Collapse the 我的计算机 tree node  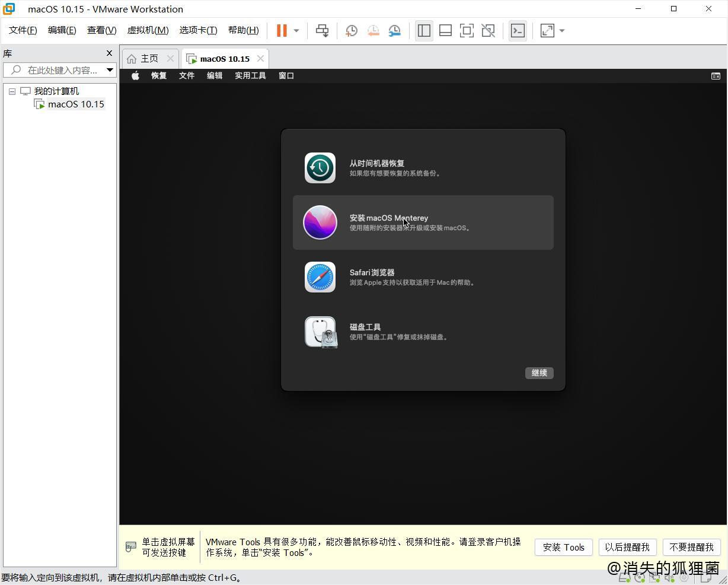[12, 91]
